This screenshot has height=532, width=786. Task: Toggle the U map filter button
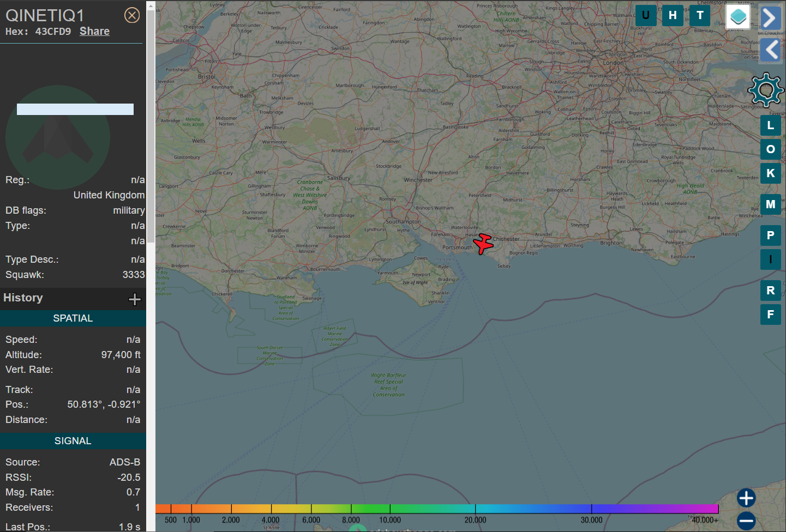click(x=646, y=15)
